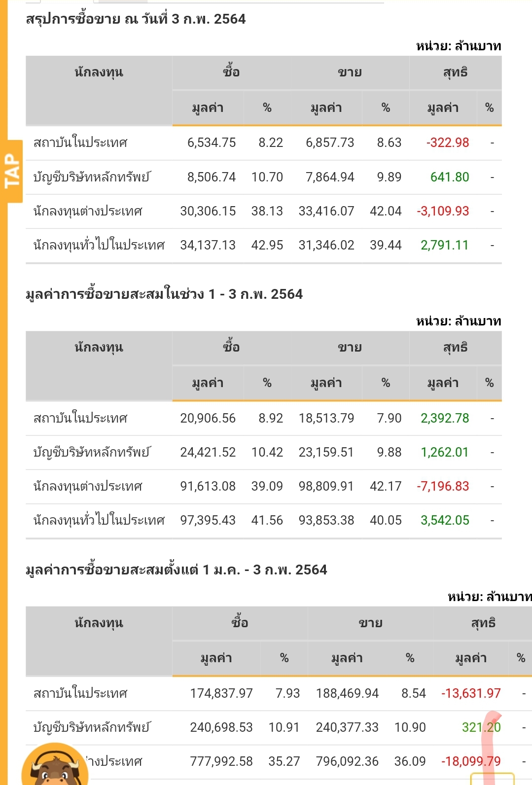
Task: Select the บัญชีบริษัทหลักทรัพย์ row in the third table
Action: (279, 727)
